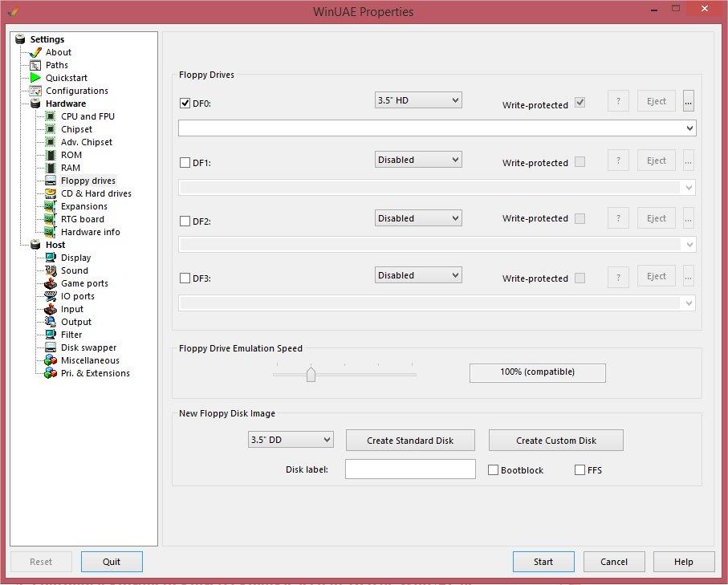Click the 100% (compatible) speed readout field

pos(538,373)
